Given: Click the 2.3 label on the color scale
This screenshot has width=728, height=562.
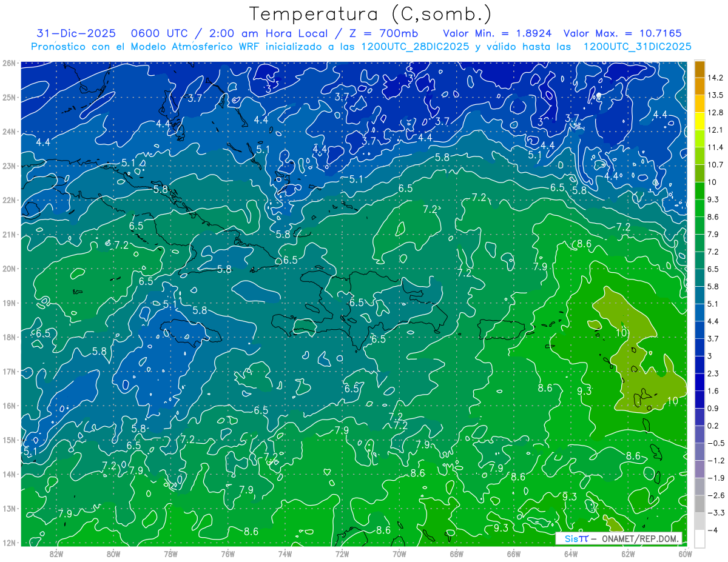Looking at the screenshot, I should point(713,373).
